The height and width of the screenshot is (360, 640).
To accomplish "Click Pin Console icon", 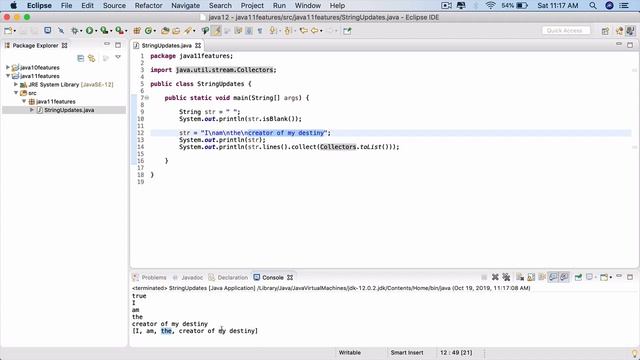I will coord(578,277).
